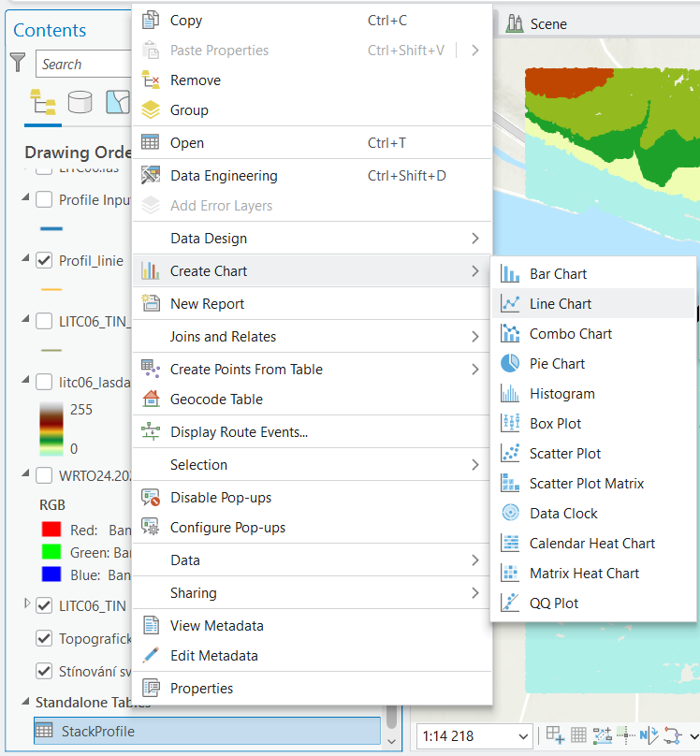Screen dimensions: 700x756
Task: Click Remove in the context menu
Action: (195, 80)
